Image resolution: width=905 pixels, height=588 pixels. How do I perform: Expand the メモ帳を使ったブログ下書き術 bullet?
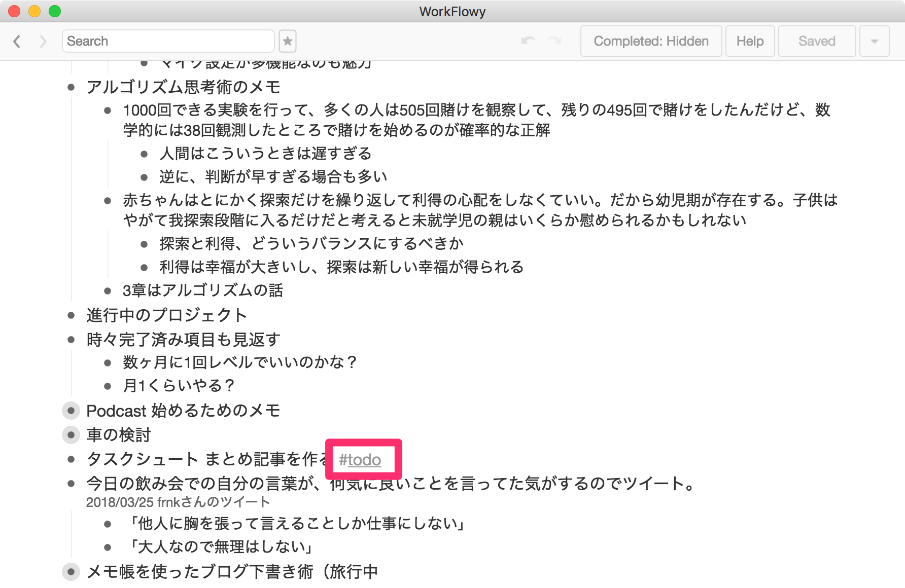click(71, 572)
